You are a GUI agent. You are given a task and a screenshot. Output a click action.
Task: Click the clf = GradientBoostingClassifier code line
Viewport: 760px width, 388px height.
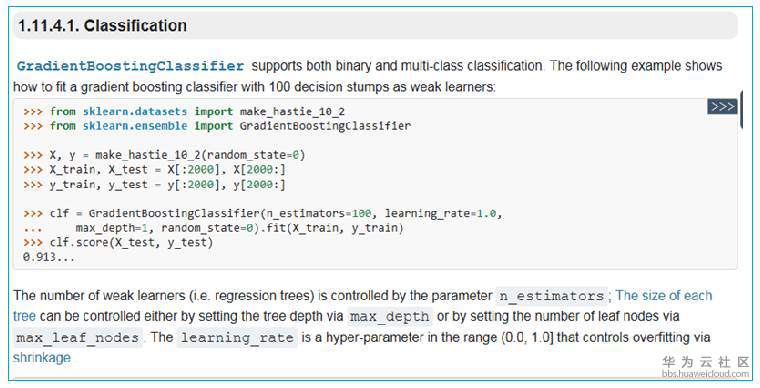(x=262, y=214)
